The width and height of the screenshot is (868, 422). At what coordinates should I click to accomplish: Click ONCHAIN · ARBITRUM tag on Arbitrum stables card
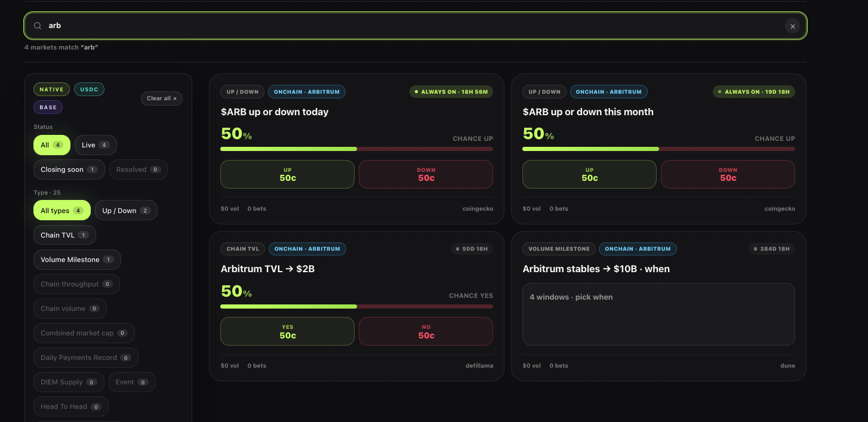coord(638,249)
